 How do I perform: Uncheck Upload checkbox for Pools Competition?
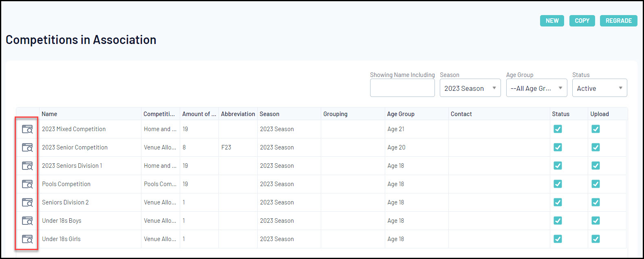tap(595, 184)
